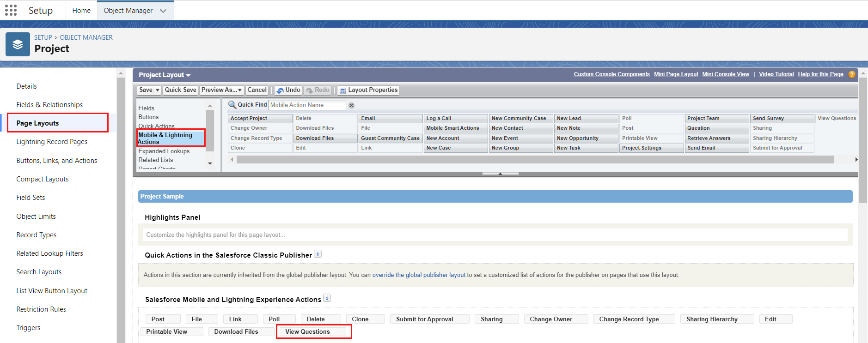Open Object Limits in the sidebar
Image resolution: width=868 pixels, height=343 pixels.
coord(36,217)
